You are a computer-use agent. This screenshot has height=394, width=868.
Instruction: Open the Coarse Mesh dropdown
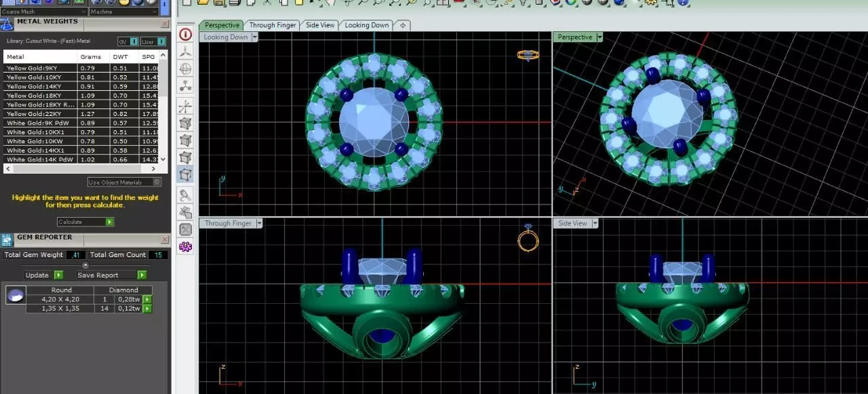[x=44, y=12]
